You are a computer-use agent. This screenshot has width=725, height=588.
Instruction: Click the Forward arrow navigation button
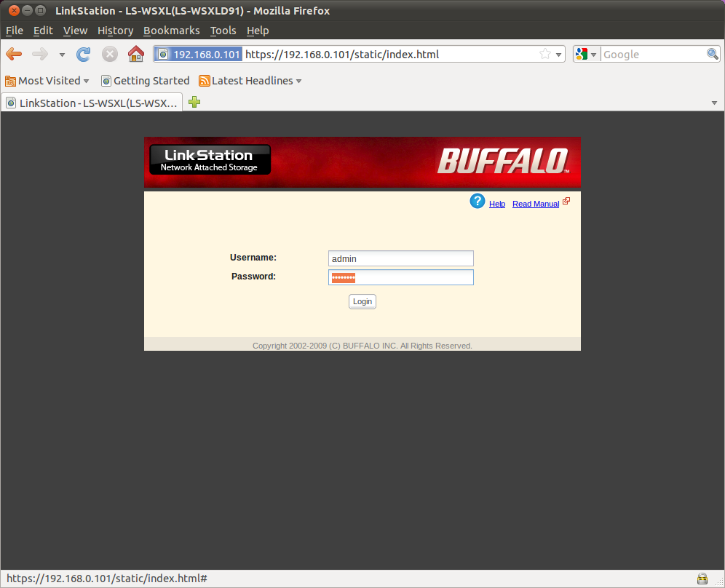pos(40,54)
